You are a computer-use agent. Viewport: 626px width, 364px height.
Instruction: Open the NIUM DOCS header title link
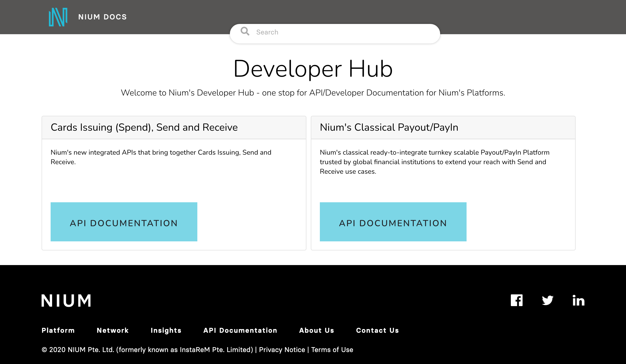pos(103,17)
